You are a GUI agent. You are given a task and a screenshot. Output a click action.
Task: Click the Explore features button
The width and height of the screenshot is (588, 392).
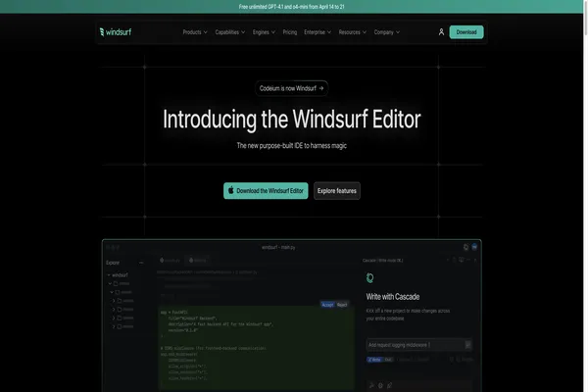(336, 191)
